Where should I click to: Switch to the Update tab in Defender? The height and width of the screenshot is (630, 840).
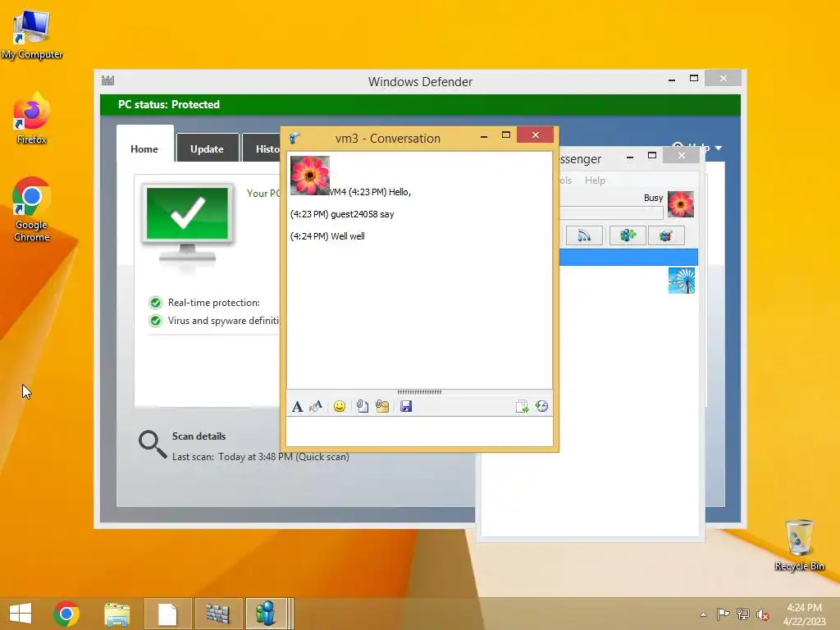click(207, 149)
